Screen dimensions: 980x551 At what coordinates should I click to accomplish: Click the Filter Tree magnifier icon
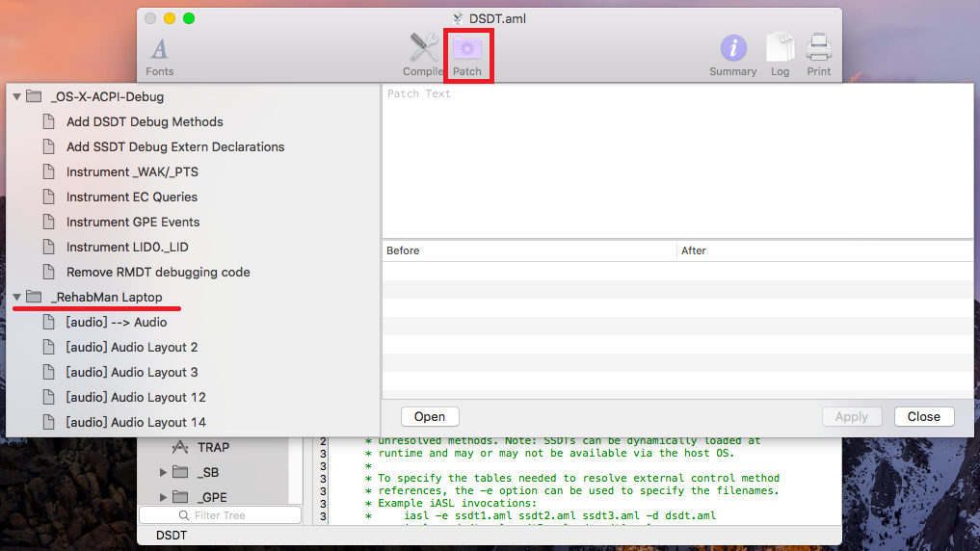click(x=184, y=515)
